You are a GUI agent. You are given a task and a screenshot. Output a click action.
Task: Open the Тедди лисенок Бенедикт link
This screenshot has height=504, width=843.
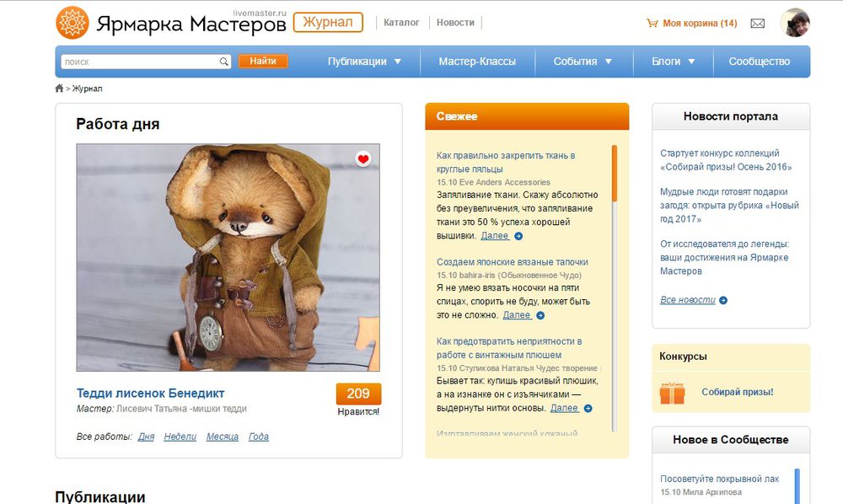click(151, 394)
